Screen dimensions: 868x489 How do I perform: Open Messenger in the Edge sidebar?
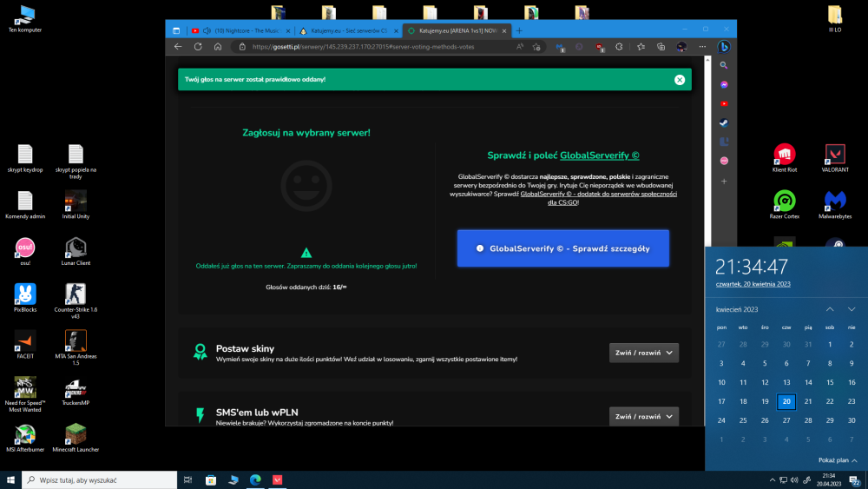pos(724,85)
